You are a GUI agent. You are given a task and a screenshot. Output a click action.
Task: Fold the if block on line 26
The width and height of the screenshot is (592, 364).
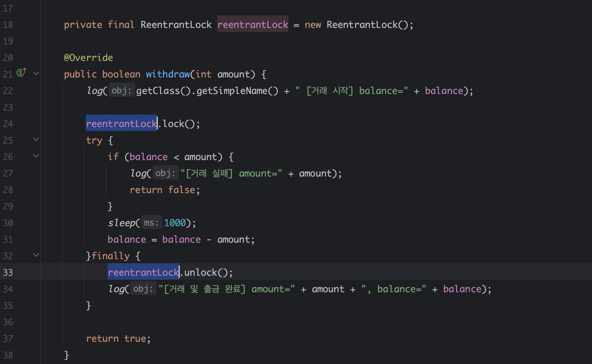pos(36,156)
